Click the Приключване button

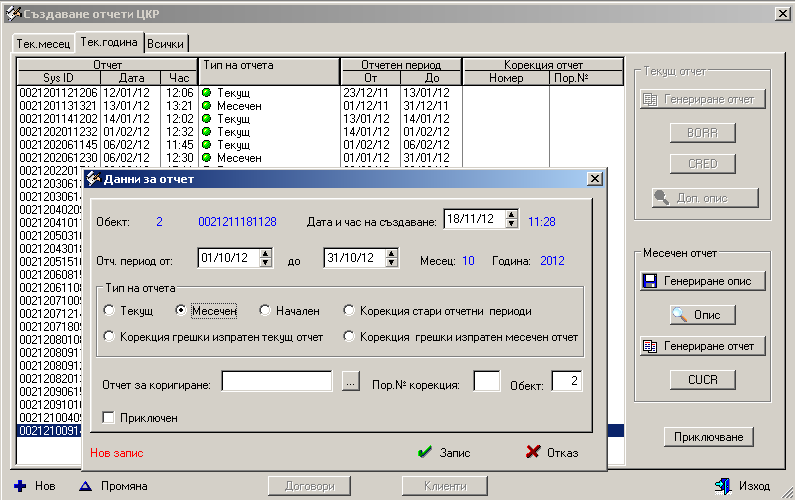coord(708,437)
